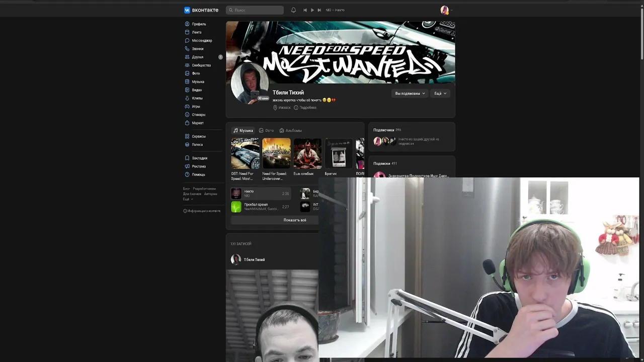
Task: Open Реклама megaphone icon
Action: click(187, 166)
